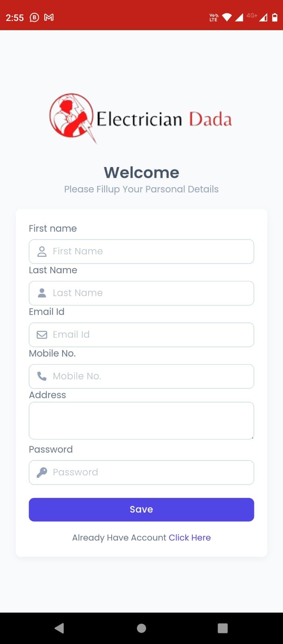Image resolution: width=283 pixels, height=644 pixels.
Task: Click the solid person icon in Last Name
Action: pos(42,293)
